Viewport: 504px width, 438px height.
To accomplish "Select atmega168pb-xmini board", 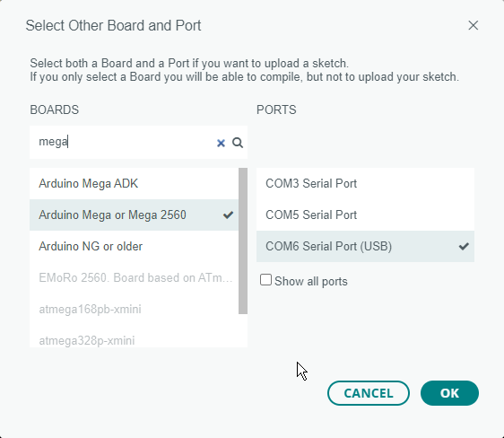I will (134, 310).
